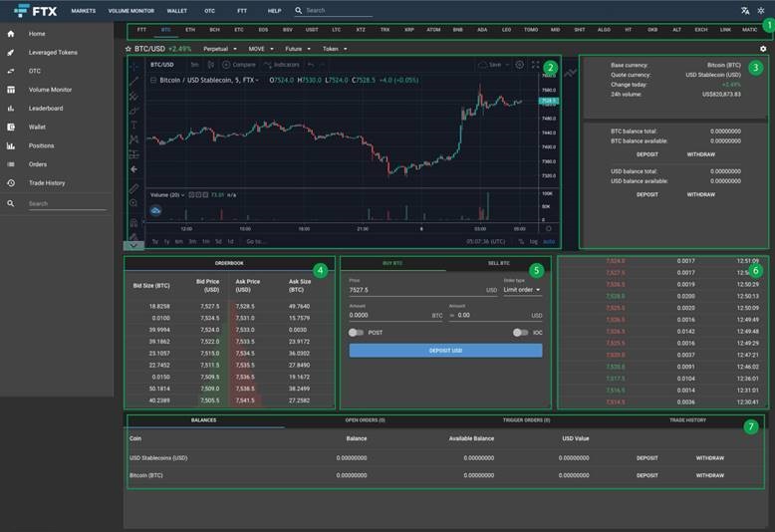Click WITHDRAW under USD balance available

[x=701, y=195]
